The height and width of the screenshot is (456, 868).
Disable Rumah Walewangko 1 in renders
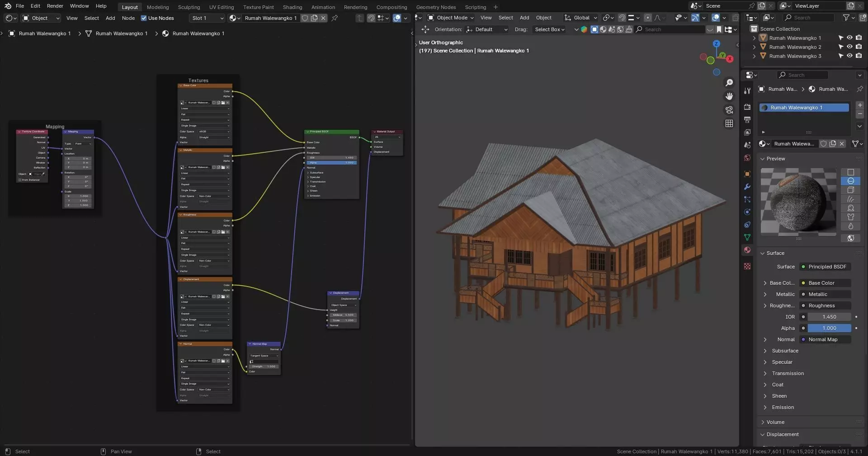[x=859, y=38]
